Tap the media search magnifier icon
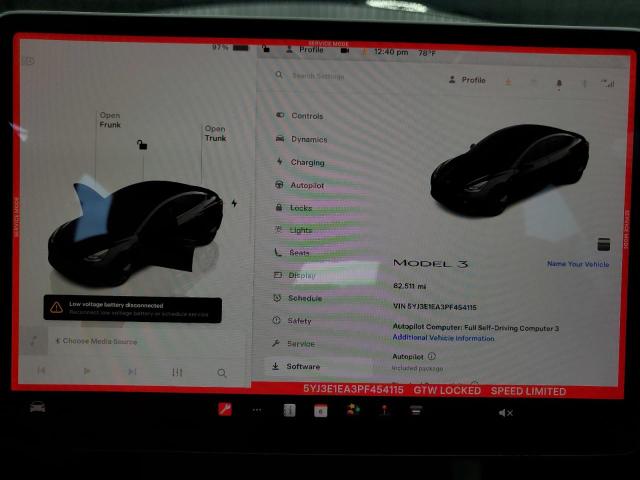The image size is (640, 480). 222,373
